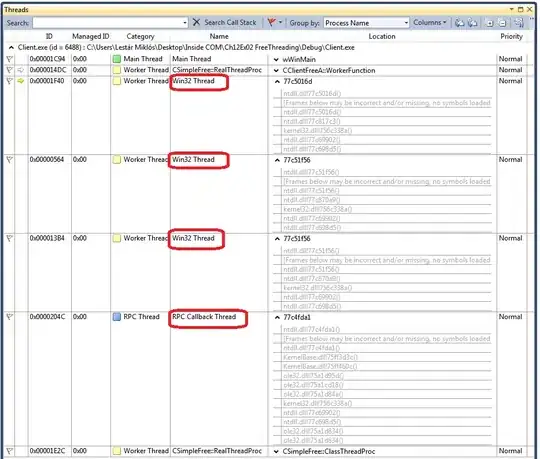
Task: Toggle the flag for the RPC Callback Thread
Action: point(9,316)
